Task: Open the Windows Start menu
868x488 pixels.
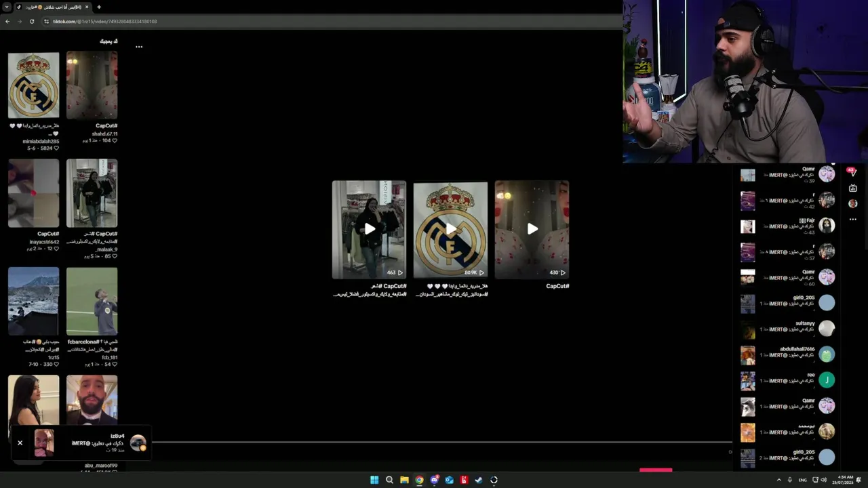Action: 374,480
